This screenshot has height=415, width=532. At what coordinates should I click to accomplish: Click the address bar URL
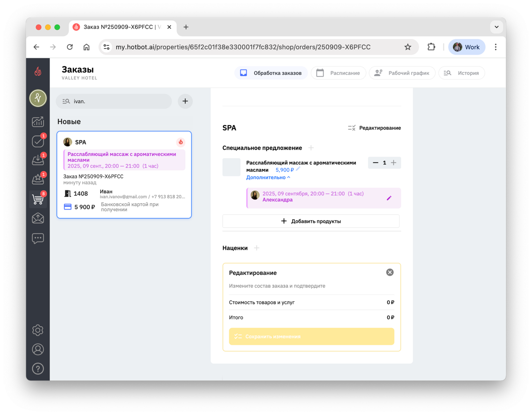pos(243,47)
